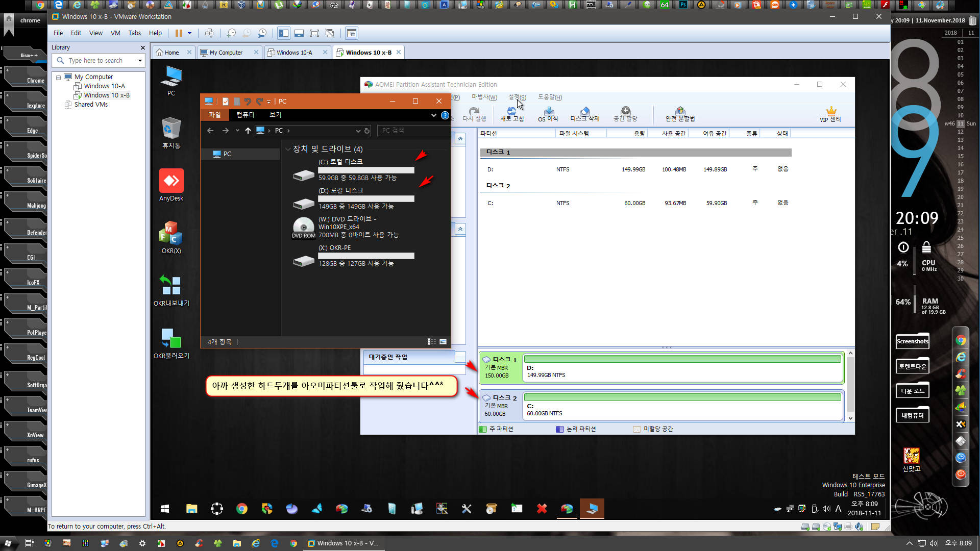This screenshot has width=980, height=551.
Task: Open the 마법사(W) menu in AOMEI
Action: (x=484, y=97)
